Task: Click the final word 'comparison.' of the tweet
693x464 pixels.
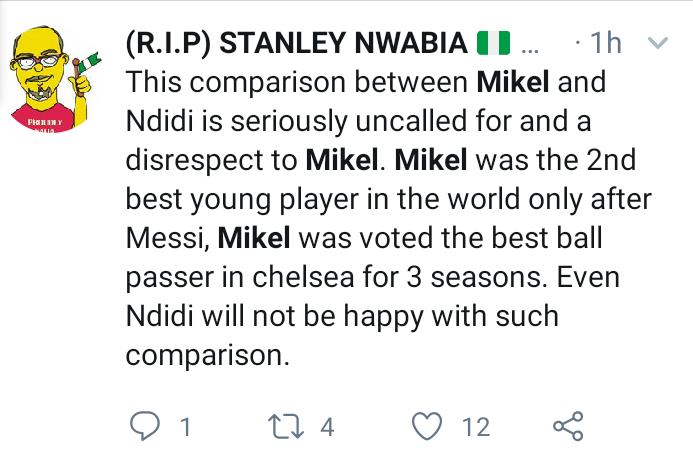Action: click(x=208, y=356)
